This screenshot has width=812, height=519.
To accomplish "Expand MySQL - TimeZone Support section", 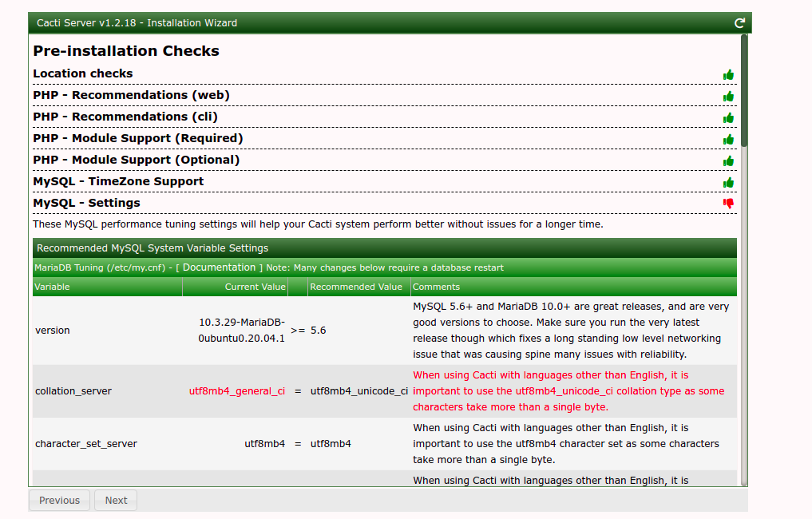I will pos(118,181).
